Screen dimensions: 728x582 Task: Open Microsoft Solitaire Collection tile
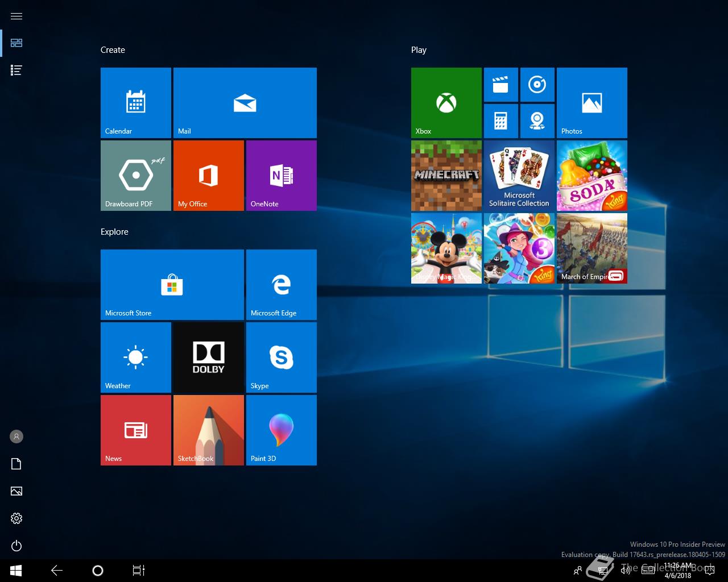[519, 176]
